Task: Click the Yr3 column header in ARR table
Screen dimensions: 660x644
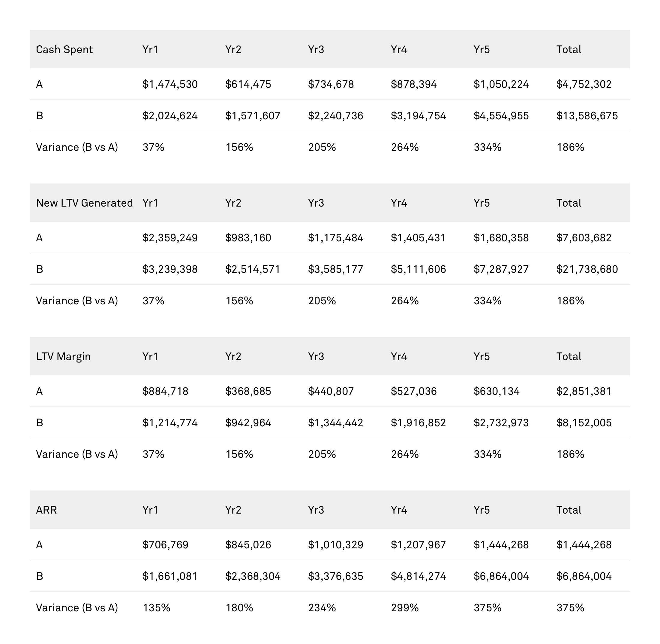Action: click(x=316, y=510)
